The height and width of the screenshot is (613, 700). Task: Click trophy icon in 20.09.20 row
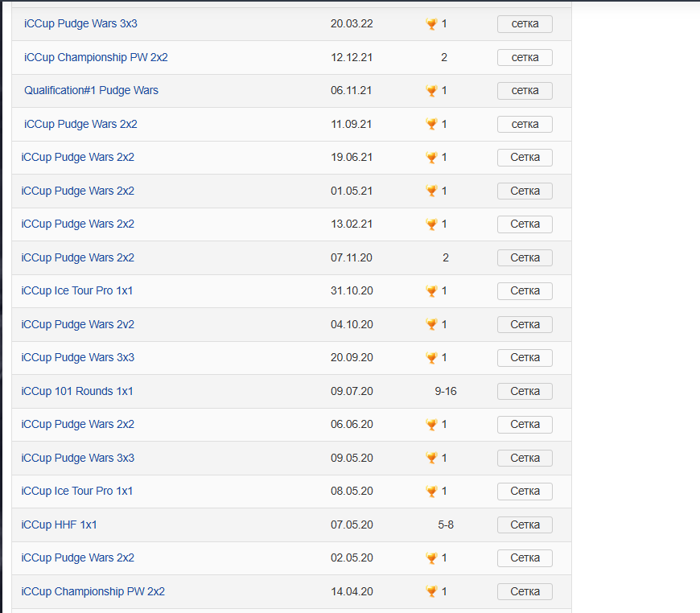click(431, 358)
